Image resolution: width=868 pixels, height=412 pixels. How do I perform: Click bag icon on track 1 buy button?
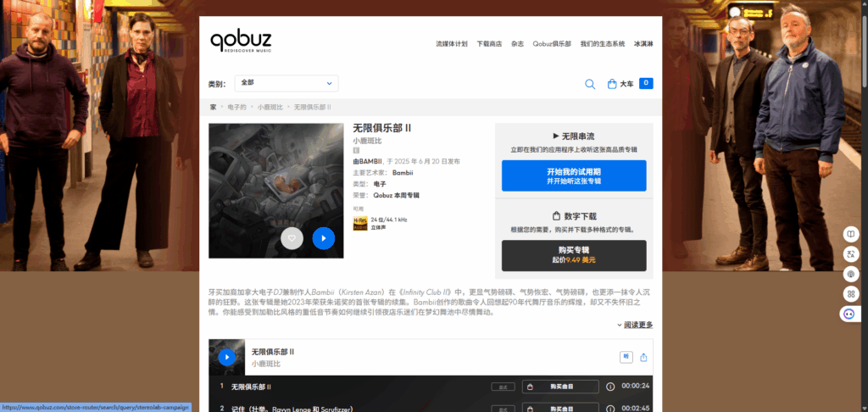point(530,387)
